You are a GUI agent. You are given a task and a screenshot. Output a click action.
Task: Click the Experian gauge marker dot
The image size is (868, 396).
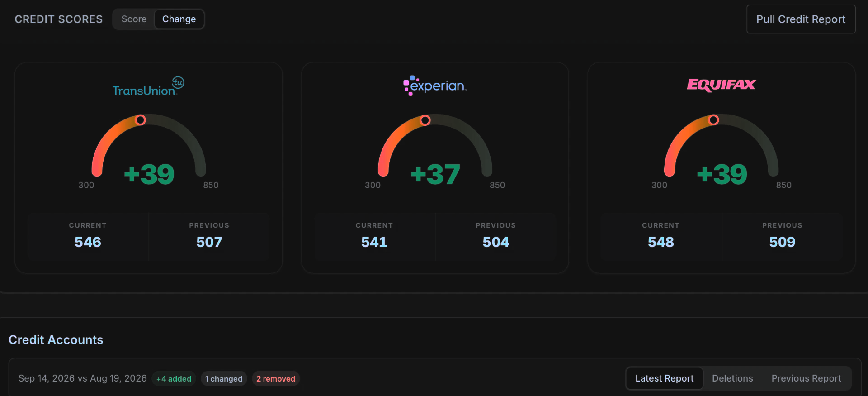click(x=425, y=120)
